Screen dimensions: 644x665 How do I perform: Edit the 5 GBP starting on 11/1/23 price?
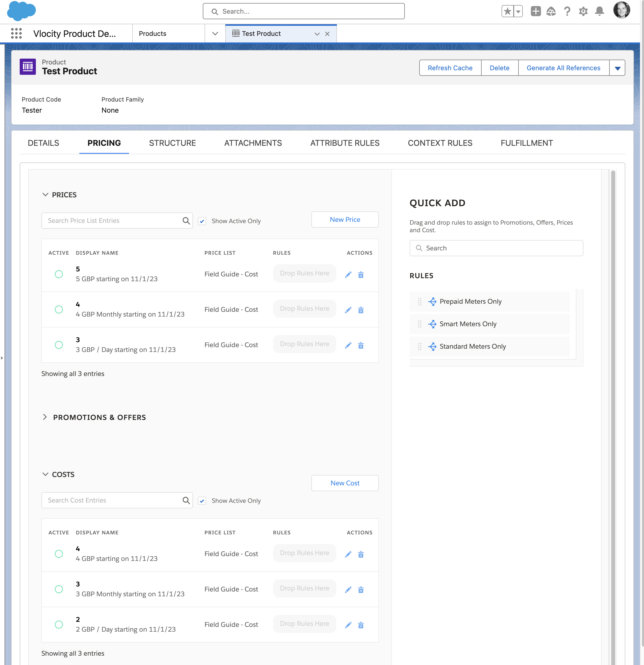click(x=348, y=274)
